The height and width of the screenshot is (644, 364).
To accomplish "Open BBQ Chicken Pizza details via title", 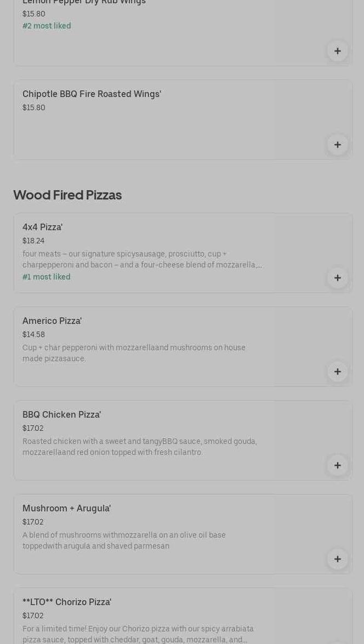I will coord(62,414).
